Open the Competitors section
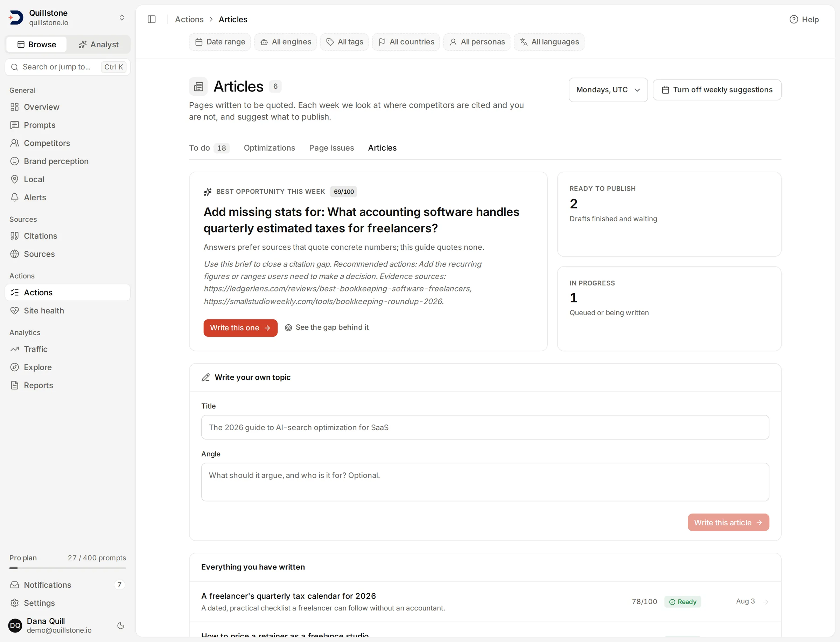Viewport: 840px width, 642px height. (x=68, y=143)
